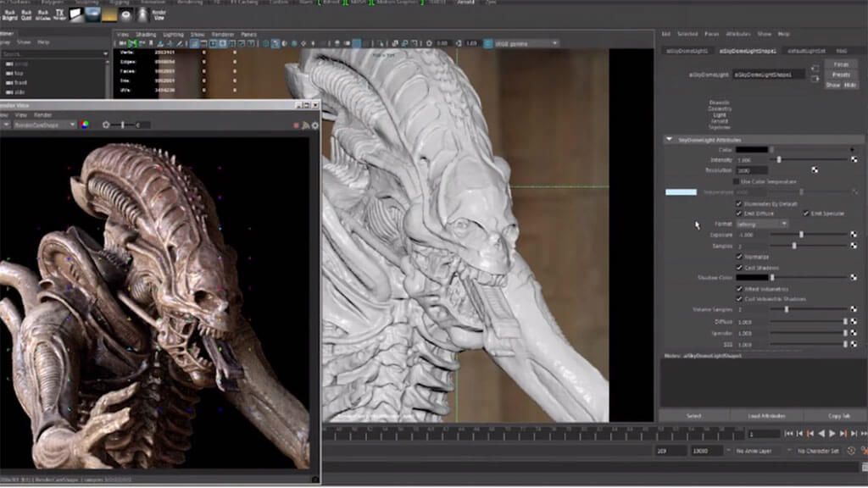Image resolution: width=868 pixels, height=488 pixels.
Task: Click the go-to-input connection icon beside node name
Action: [x=815, y=68]
